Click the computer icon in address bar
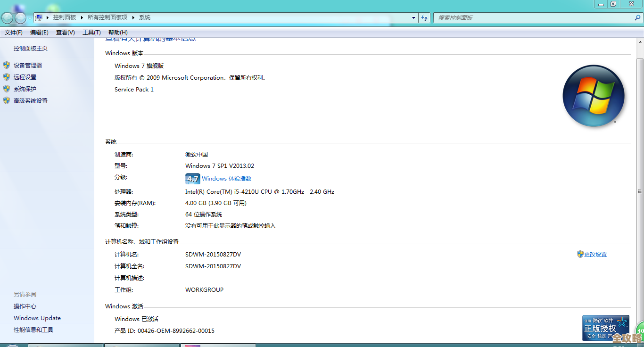The height and width of the screenshot is (347, 644). coord(40,17)
